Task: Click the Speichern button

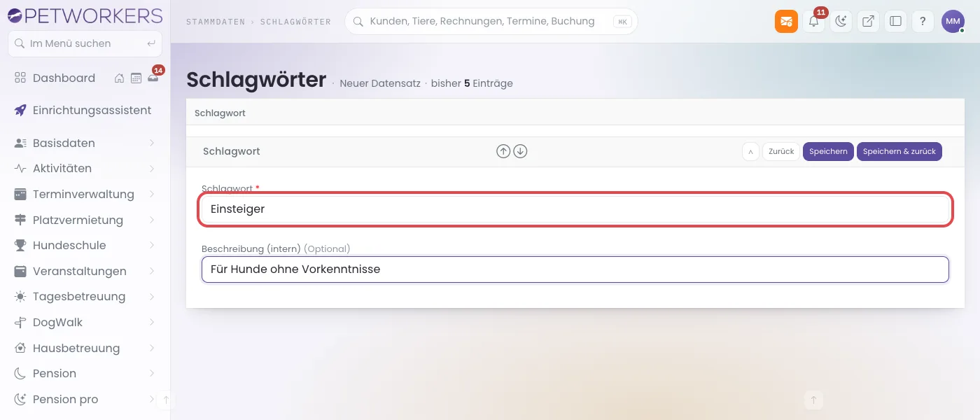Action: 828,151
